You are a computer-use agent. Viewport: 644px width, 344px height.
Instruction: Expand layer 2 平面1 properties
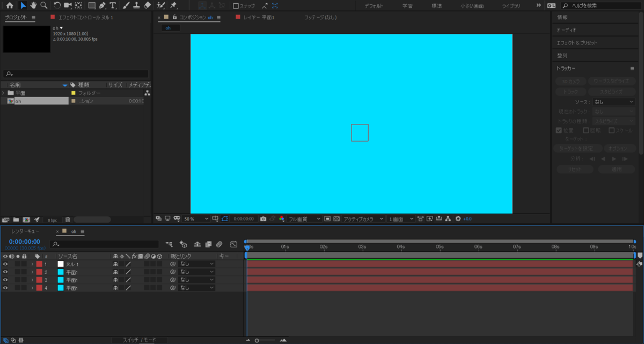click(x=32, y=272)
